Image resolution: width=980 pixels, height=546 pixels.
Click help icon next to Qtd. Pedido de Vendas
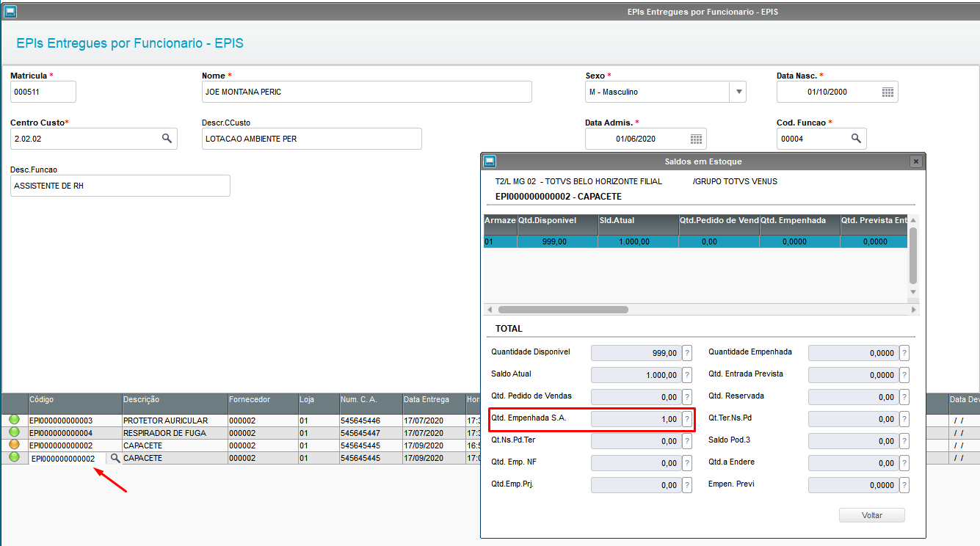pos(687,397)
